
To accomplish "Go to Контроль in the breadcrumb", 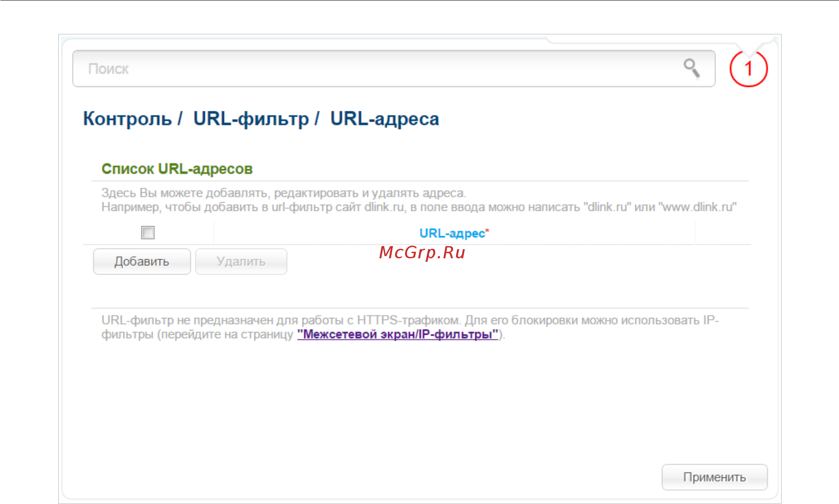I will click(x=128, y=119).
